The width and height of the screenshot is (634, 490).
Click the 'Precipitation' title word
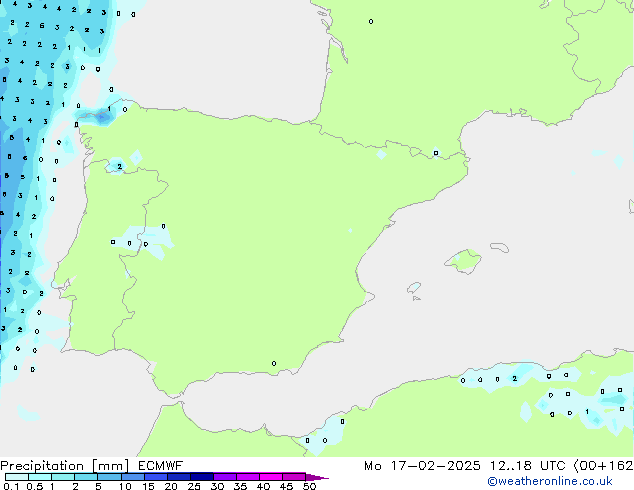click(42, 466)
